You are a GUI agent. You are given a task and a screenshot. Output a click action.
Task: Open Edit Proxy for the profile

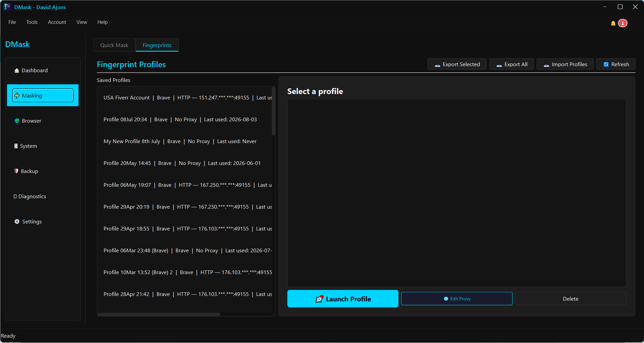coord(457,299)
